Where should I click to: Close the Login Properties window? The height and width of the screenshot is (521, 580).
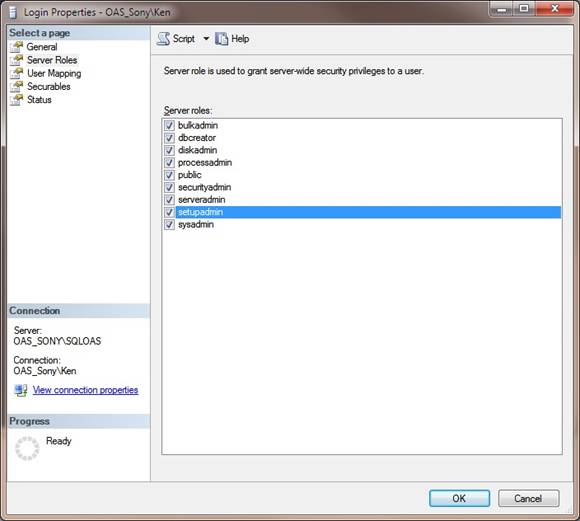point(554,9)
